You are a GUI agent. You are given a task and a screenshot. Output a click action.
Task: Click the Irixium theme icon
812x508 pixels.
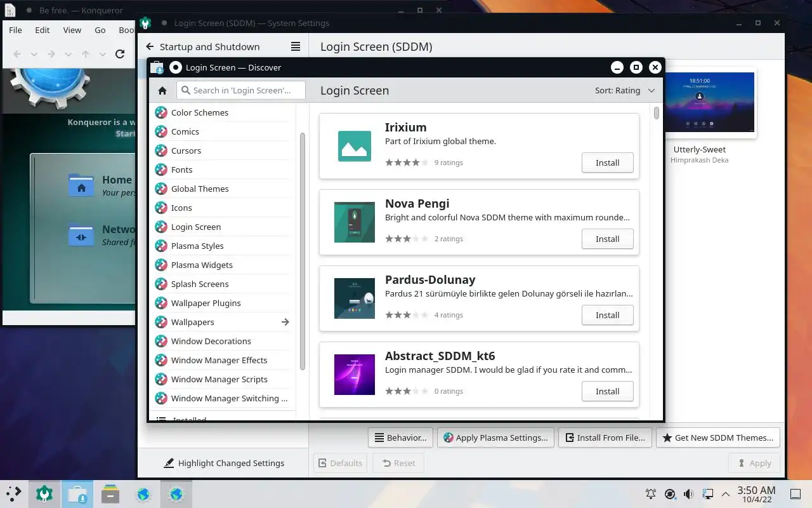pos(355,146)
